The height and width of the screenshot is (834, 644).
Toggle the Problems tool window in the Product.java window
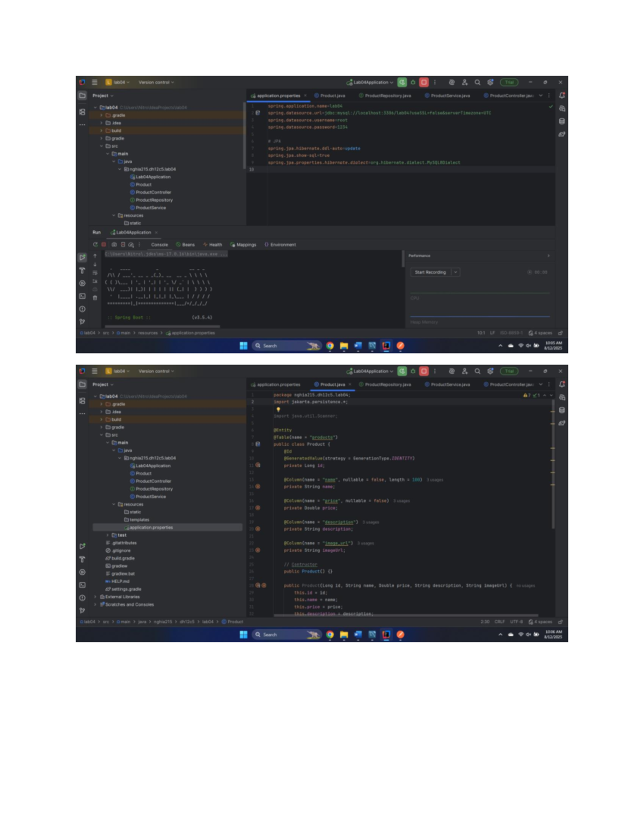[x=82, y=598]
